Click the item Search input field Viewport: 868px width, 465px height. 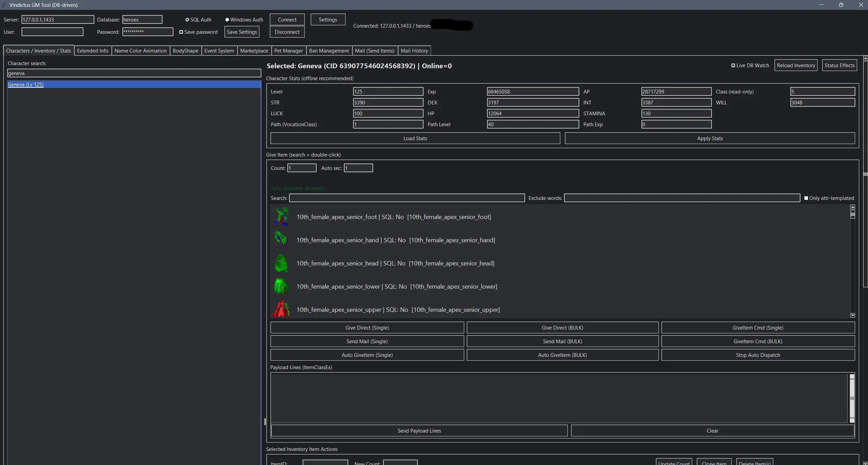407,198
